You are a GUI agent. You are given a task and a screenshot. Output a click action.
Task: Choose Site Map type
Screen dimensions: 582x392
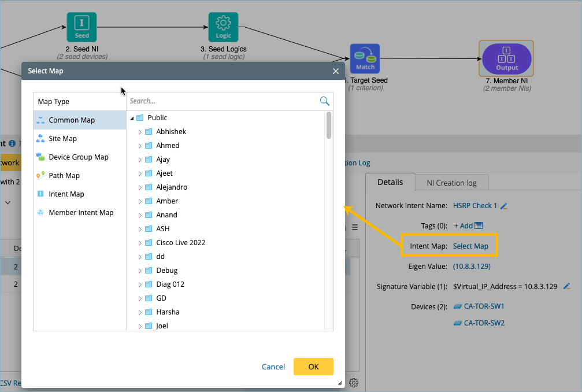pos(62,139)
